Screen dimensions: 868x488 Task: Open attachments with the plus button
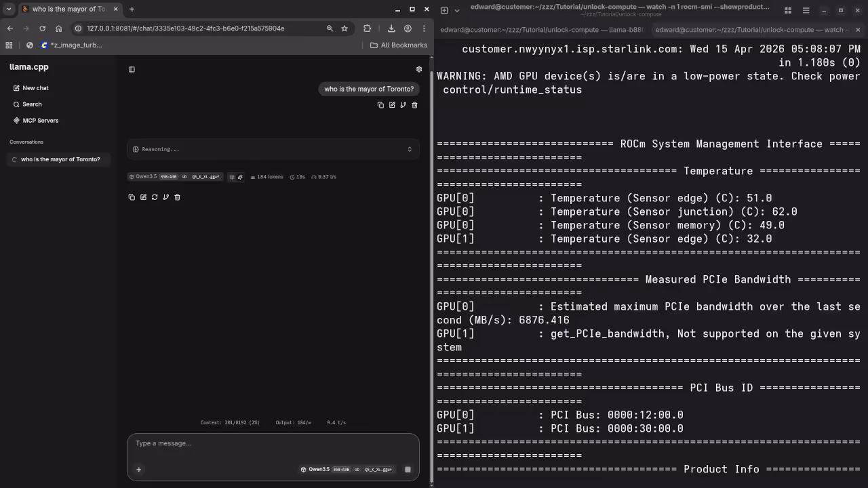pos(139,469)
